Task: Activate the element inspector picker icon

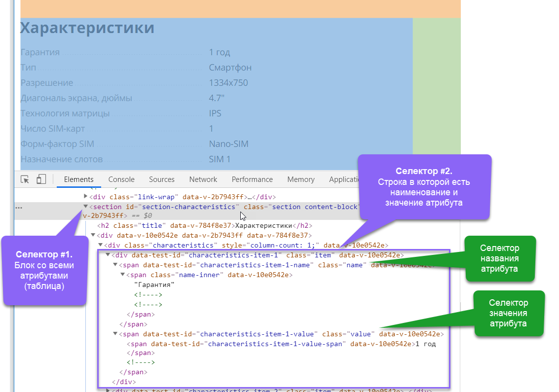Action: [25, 179]
